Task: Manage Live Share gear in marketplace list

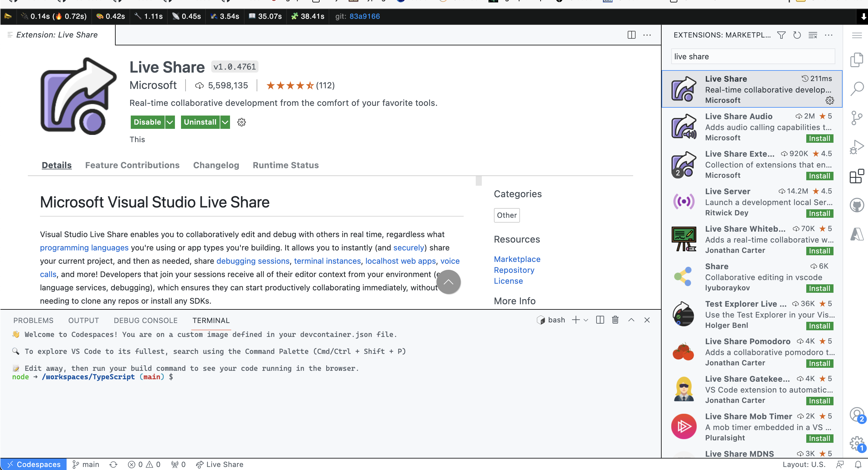Action: click(829, 100)
